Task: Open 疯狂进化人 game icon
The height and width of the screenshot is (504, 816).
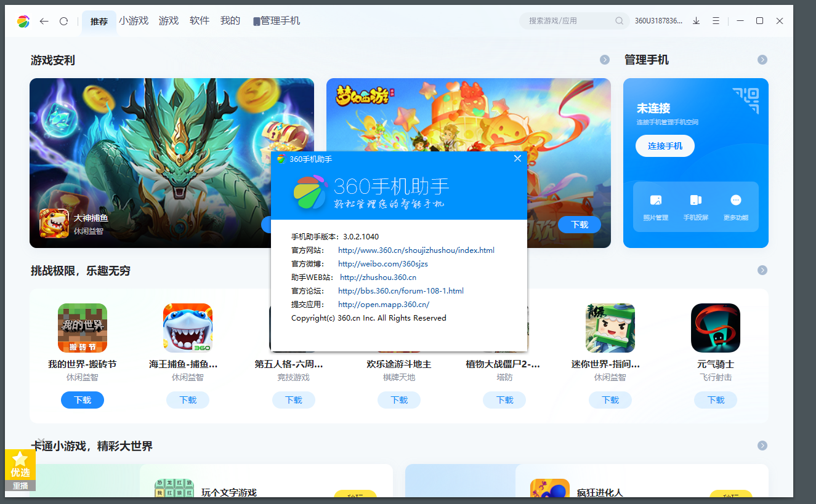Action: (550, 488)
